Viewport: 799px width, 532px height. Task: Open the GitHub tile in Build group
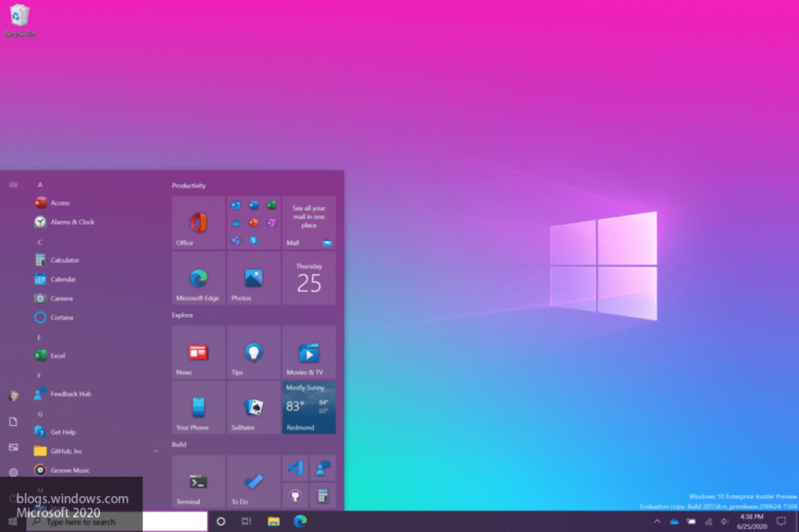[294, 494]
